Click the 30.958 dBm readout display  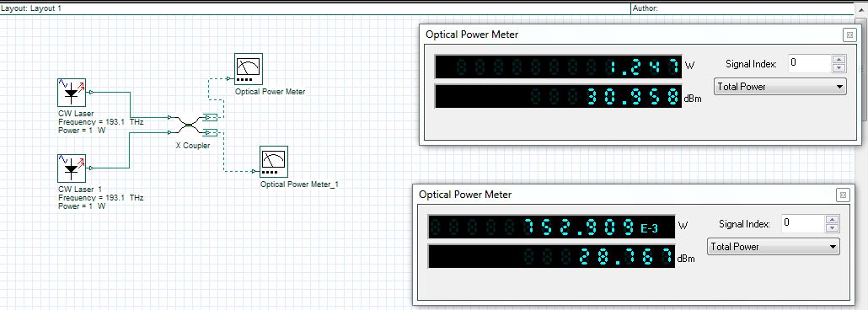[559, 96]
